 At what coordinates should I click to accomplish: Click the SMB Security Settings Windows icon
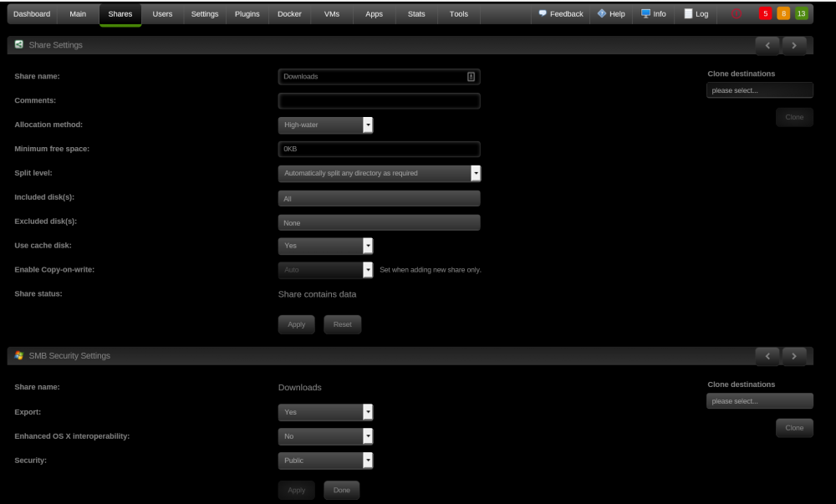pos(19,355)
